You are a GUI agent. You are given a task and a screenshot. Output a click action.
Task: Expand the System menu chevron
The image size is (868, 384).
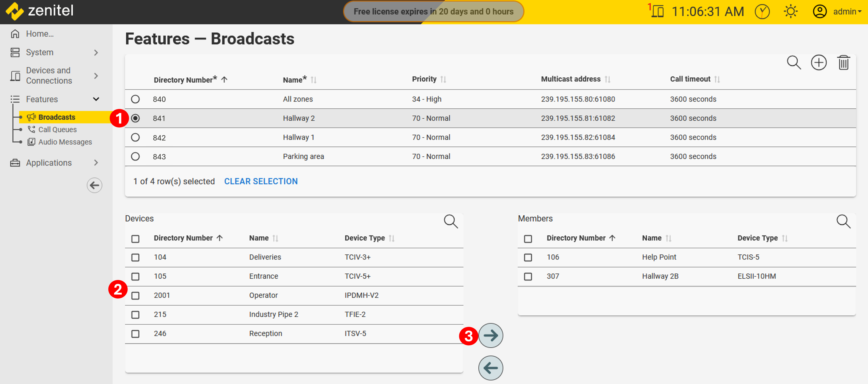pos(96,52)
